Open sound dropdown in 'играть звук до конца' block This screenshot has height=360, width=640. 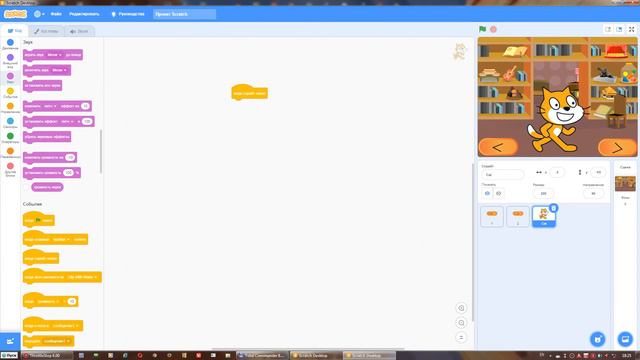pos(55,55)
